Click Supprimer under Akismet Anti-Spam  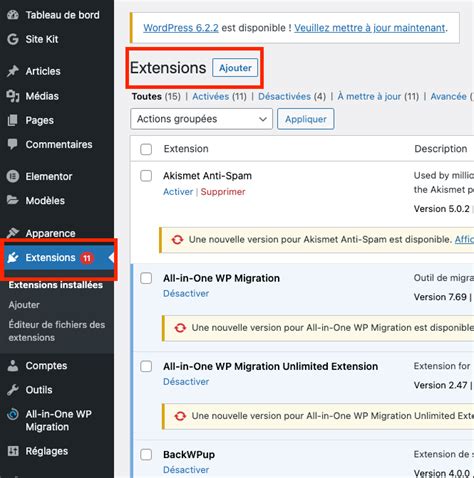(223, 192)
